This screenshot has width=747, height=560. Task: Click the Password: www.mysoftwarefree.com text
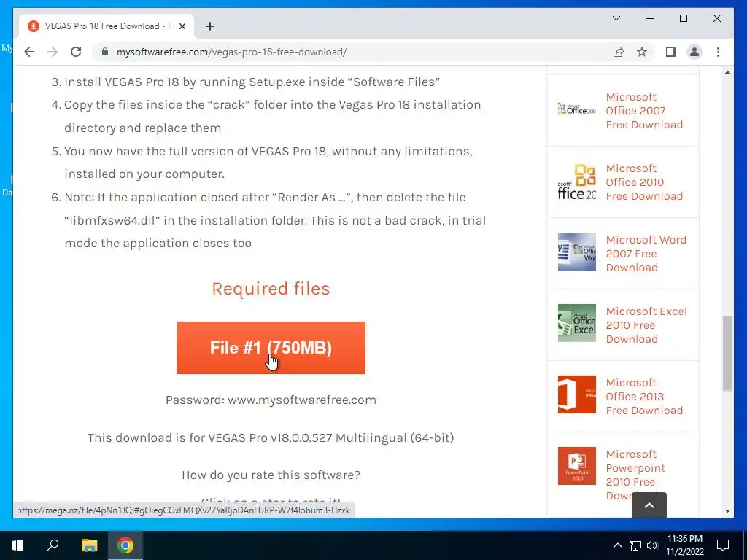click(x=271, y=400)
